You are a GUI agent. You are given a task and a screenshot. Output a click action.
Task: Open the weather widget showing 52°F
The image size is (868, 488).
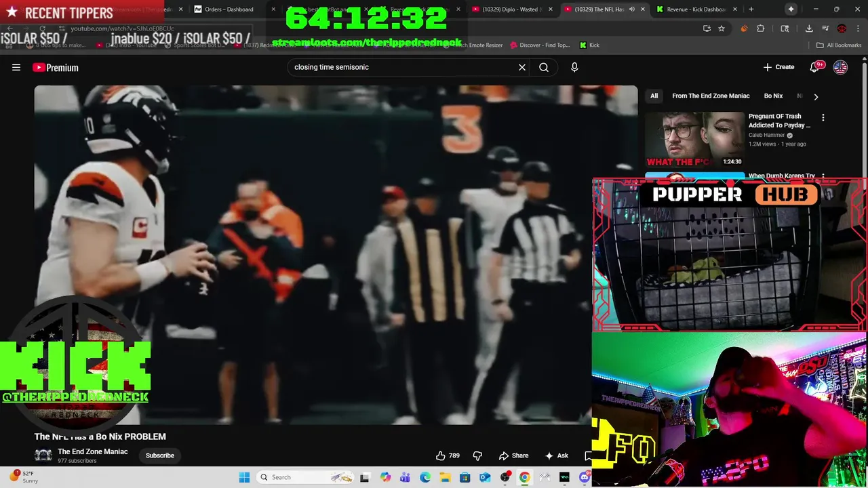pos(24,477)
